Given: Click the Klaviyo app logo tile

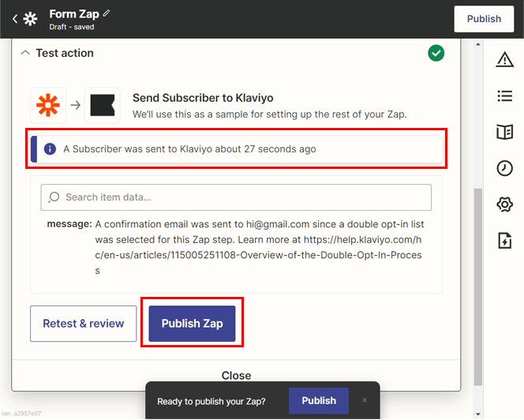Looking at the screenshot, I should [103, 105].
